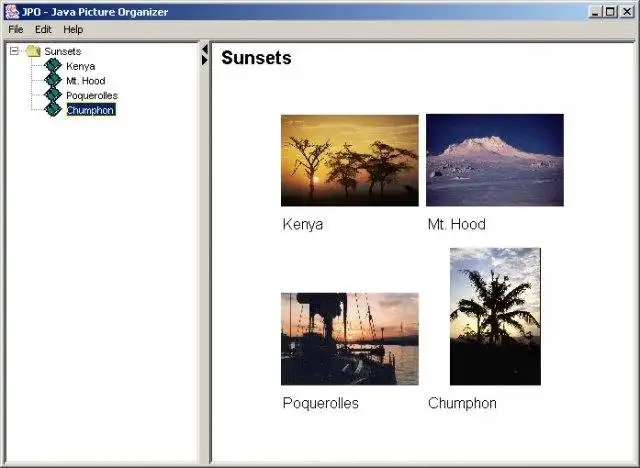
Task: Click the Chumphon caption under thumbnail
Action: pos(462,403)
